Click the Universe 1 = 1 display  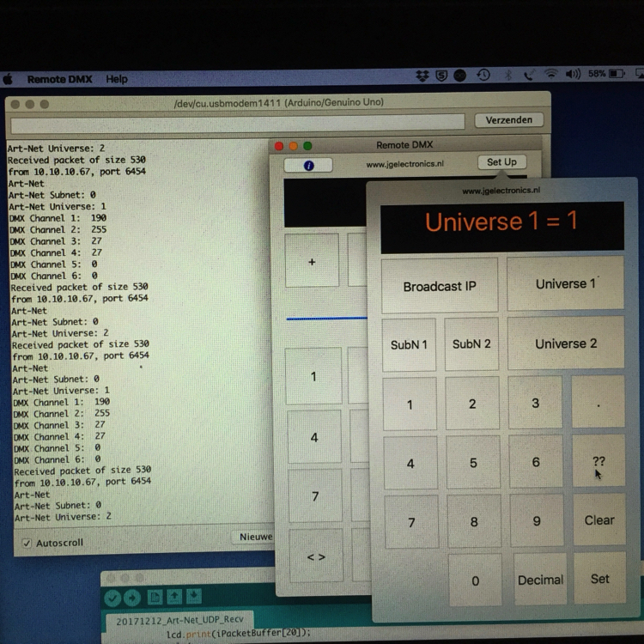point(502,228)
